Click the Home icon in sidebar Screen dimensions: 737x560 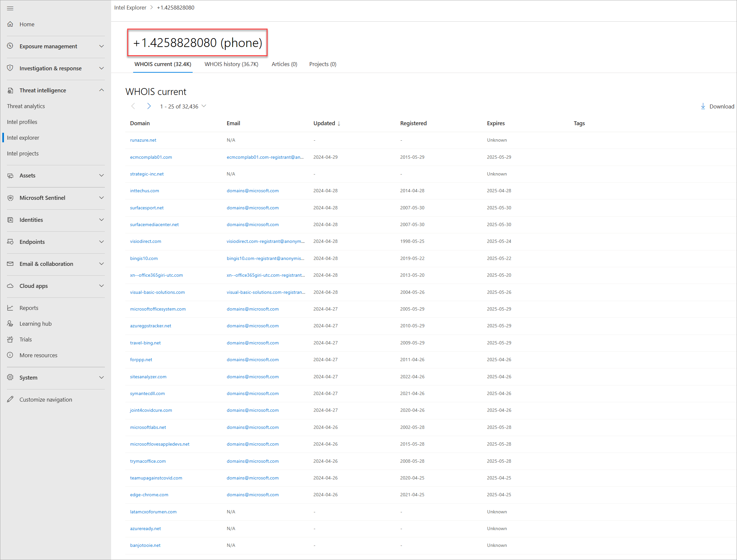click(10, 24)
